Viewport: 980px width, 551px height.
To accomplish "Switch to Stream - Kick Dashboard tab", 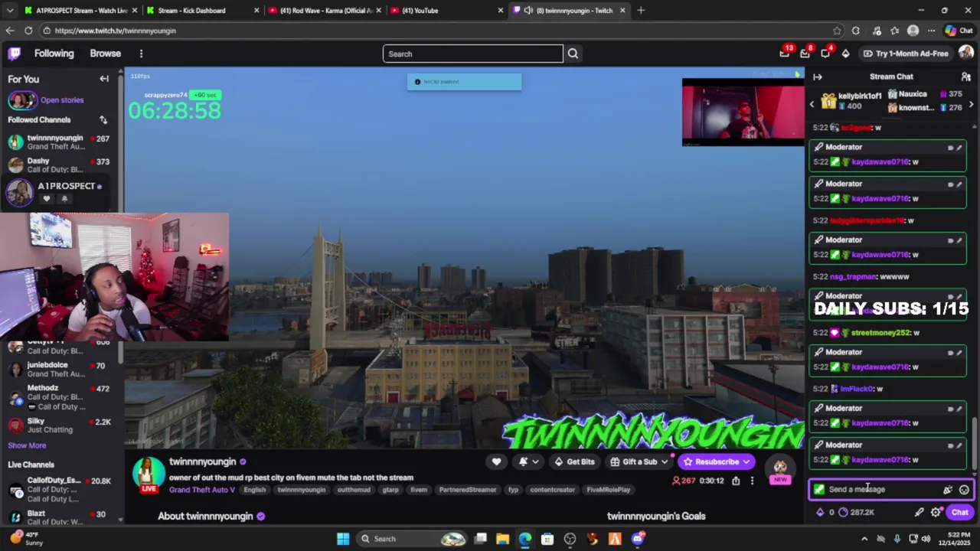I will pyautogui.click(x=202, y=11).
